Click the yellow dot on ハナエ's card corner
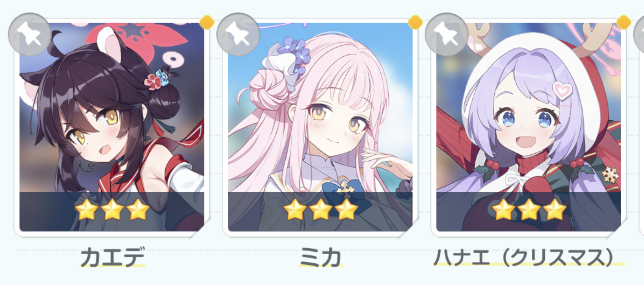This screenshot has height=285, width=644. tap(624, 22)
